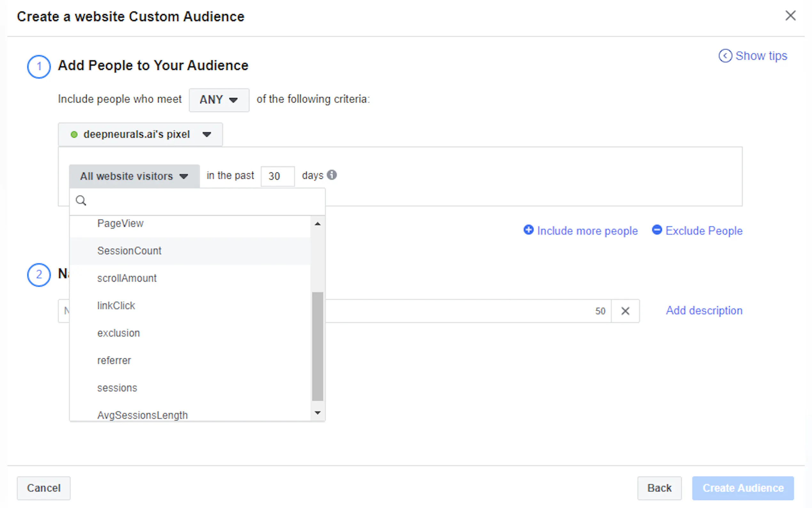This screenshot has width=812, height=508.
Task: Close the Custom Audience dialog
Action: [790, 16]
